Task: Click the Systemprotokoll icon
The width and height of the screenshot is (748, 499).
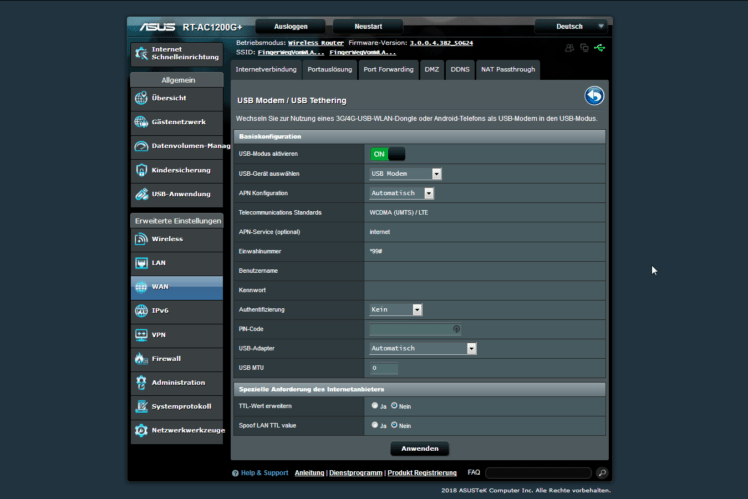Action: 141,406
